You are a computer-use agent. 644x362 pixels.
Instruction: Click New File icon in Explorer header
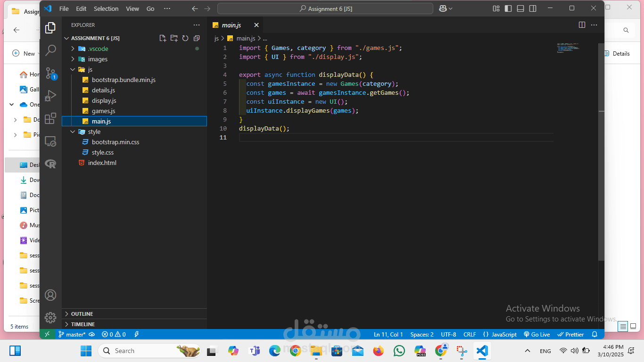click(163, 38)
